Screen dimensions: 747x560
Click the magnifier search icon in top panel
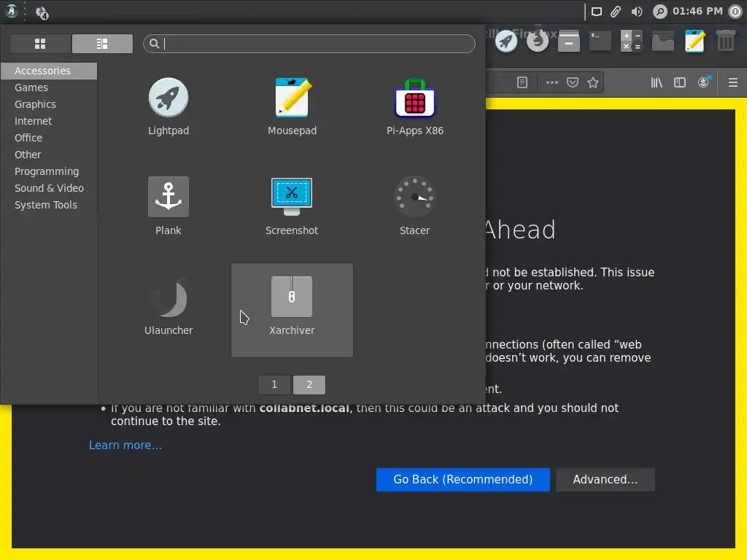[x=659, y=12]
